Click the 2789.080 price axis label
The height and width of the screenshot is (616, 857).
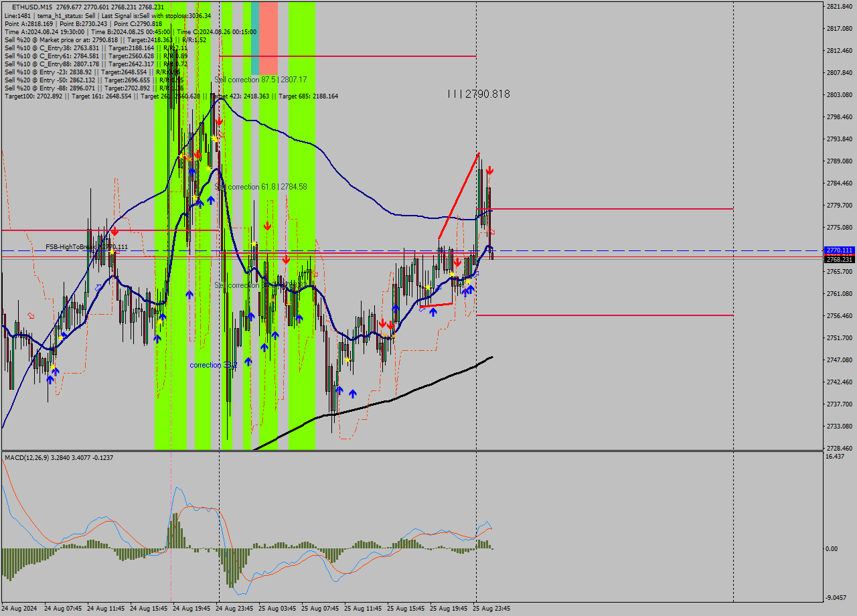pyautogui.click(x=839, y=161)
